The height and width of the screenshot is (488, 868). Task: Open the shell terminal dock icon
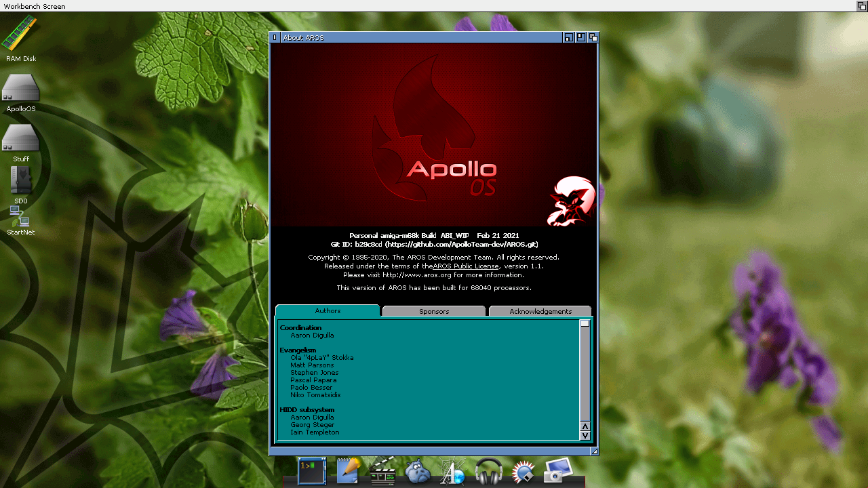coord(312,471)
